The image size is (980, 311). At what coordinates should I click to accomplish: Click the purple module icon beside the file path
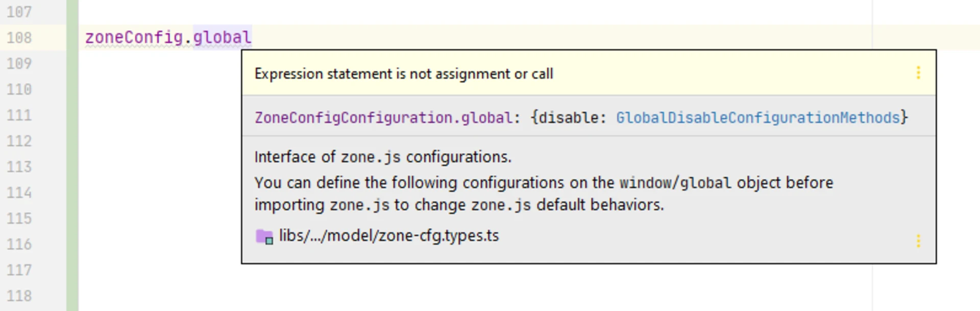pos(264,236)
